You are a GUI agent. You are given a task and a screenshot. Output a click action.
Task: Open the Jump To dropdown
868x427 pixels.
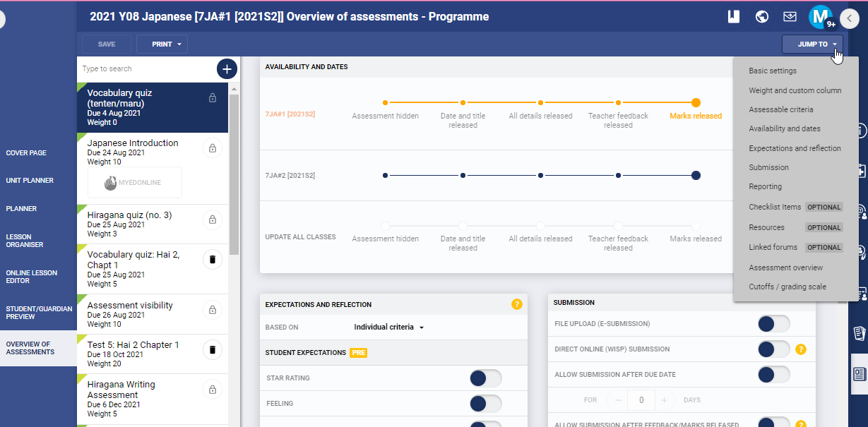[x=812, y=44]
